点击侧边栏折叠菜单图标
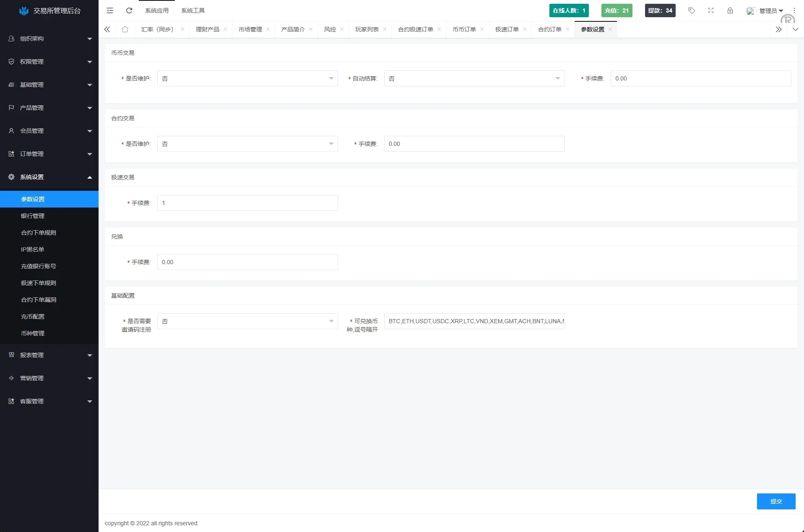This screenshot has width=804, height=532. click(109, 10)
